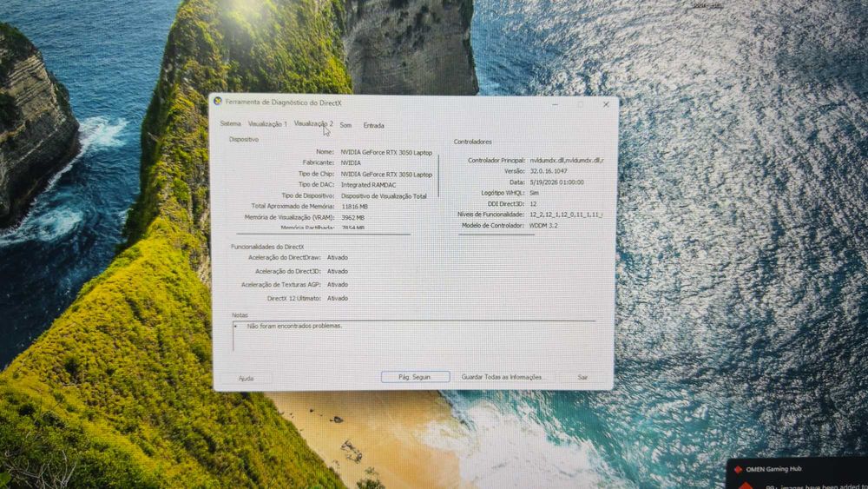
Task: Select the device name NVIDIA GeForce RTX 3050 Laptop
Action: (x=386, y=152)
